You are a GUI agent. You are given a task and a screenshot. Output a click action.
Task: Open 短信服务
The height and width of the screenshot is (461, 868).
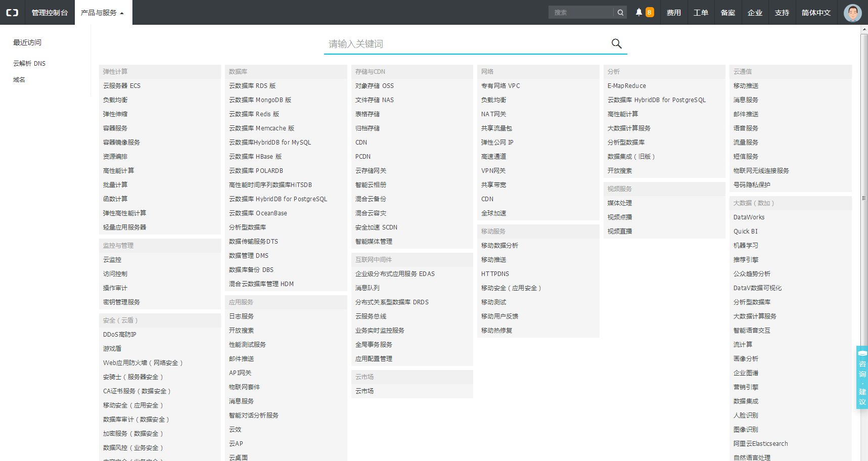(x=746, y=157)
